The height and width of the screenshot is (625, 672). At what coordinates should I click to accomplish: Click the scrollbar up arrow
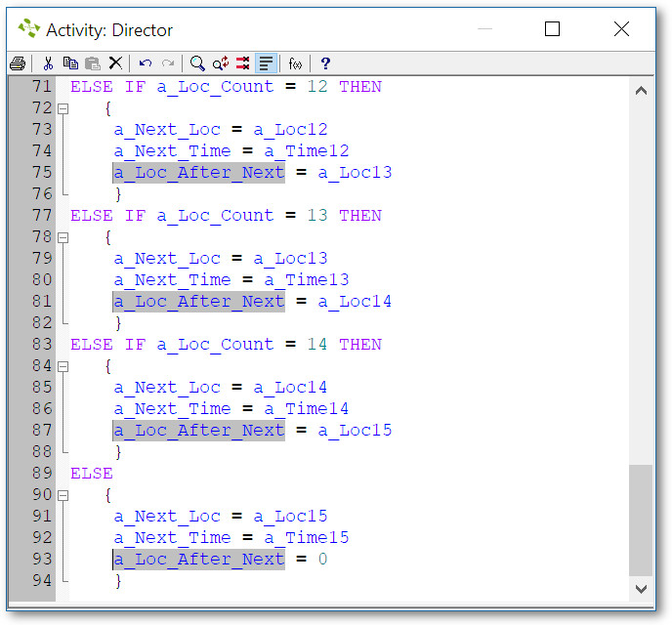point(641,91)
